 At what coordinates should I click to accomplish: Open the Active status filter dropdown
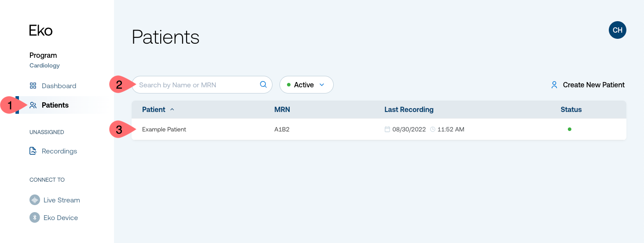point(306,85)
